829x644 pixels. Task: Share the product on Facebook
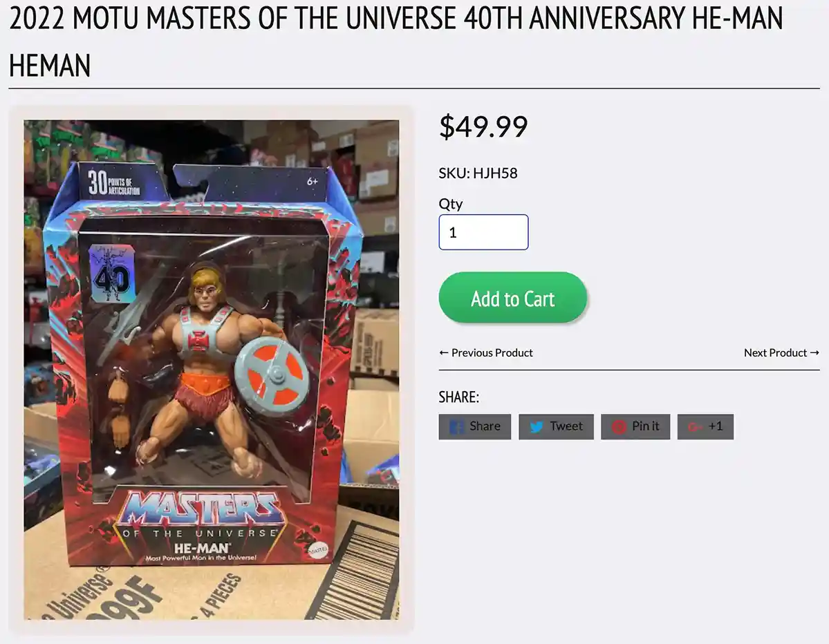tap(475, 427)
